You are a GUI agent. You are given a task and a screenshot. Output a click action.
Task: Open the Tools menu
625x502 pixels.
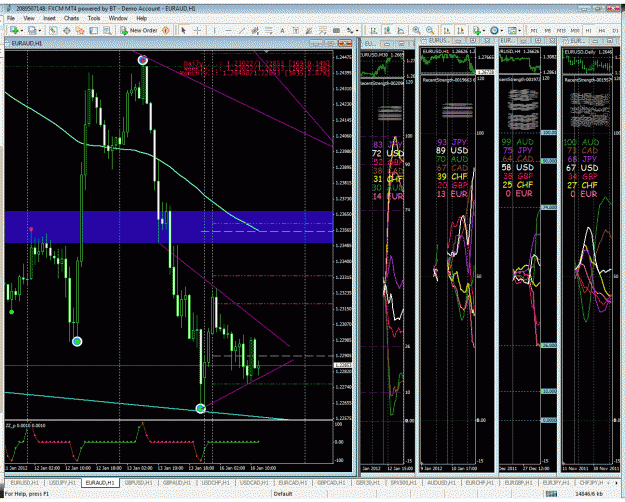94,18
